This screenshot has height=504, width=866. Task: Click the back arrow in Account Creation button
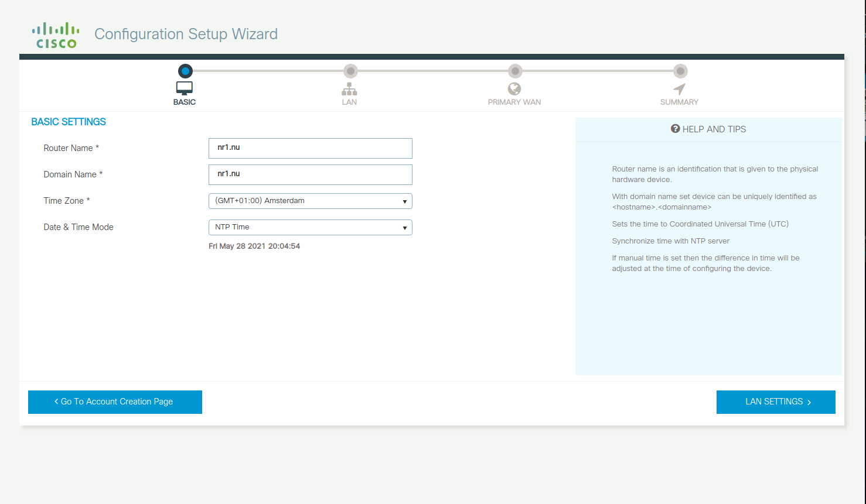(x=56, y=402)
